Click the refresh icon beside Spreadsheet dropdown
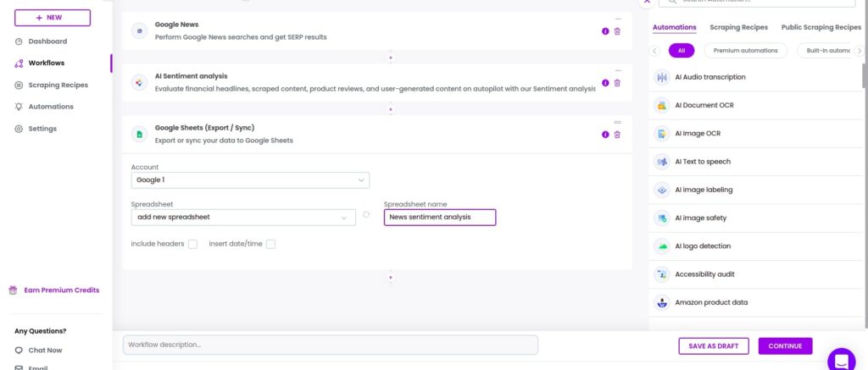The height and width of the screenshot is (370, 868). coord(366,214)
